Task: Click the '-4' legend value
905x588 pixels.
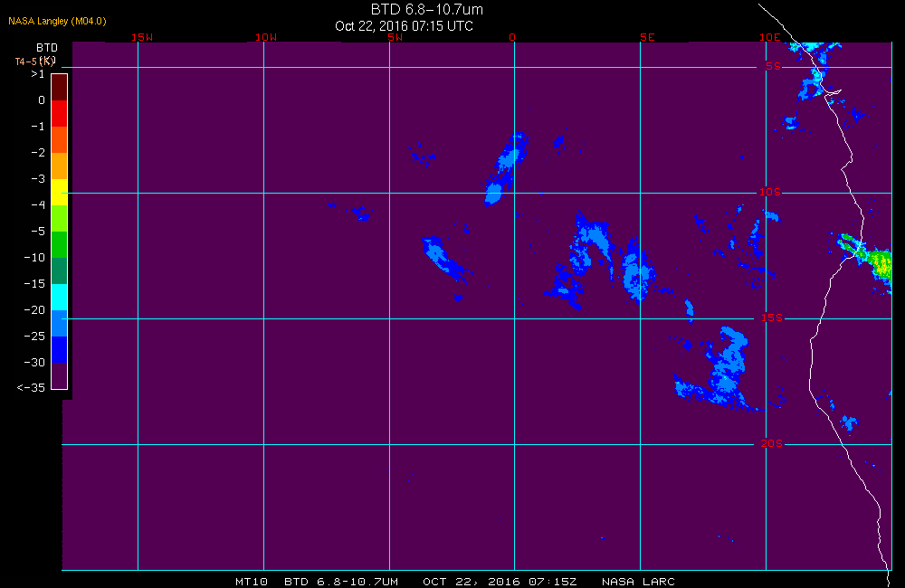Action: click(x=38, y=204)
